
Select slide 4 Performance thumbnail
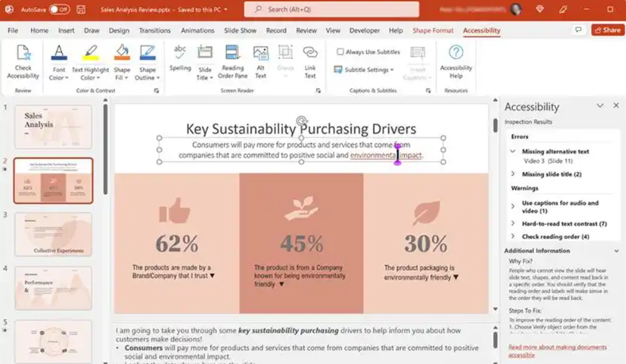tap(53, 288)
